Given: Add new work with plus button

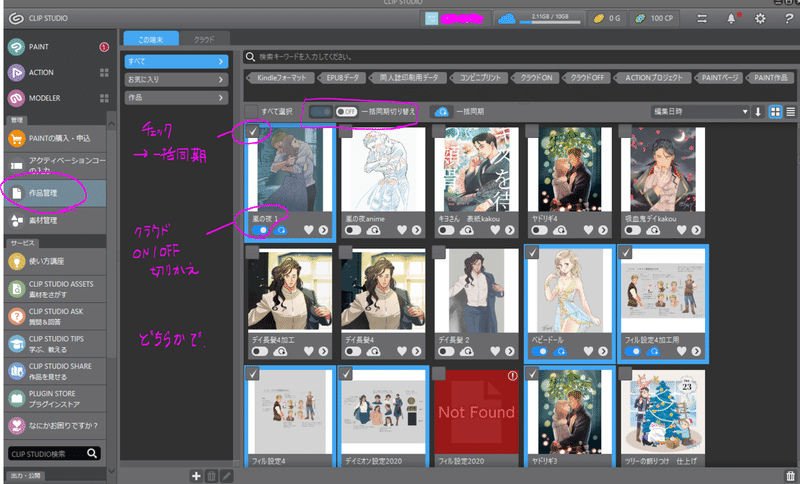Looking at the screenshot, I should [196, 476].
